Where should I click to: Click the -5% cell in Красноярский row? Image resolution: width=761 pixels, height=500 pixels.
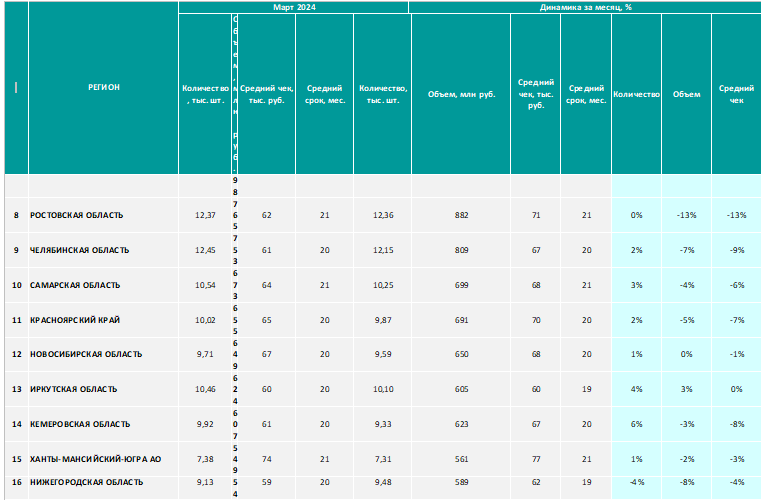(686, 320)
